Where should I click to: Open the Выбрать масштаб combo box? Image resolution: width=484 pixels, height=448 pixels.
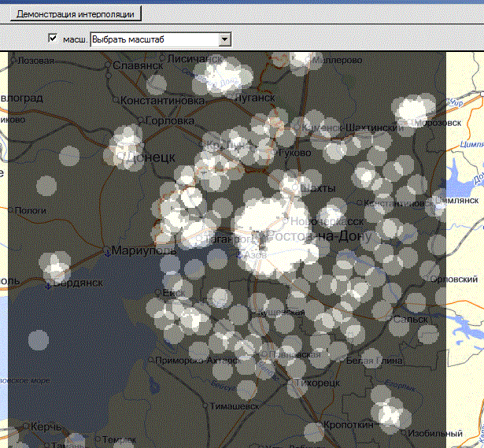tap(153, 39)
